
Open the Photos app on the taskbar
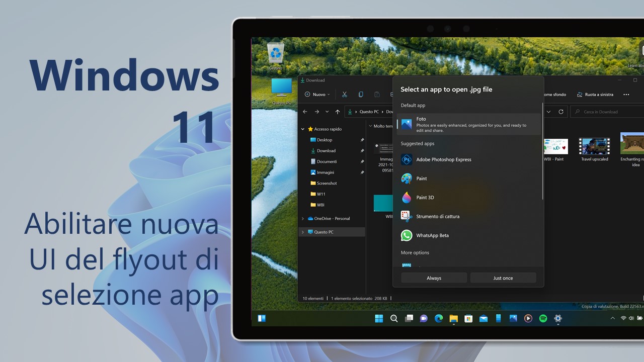coord(513,318)
